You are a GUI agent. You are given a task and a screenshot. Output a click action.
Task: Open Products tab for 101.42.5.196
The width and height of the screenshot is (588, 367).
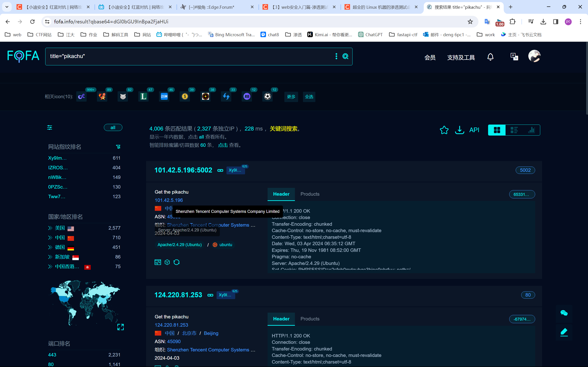click(310, 194)
